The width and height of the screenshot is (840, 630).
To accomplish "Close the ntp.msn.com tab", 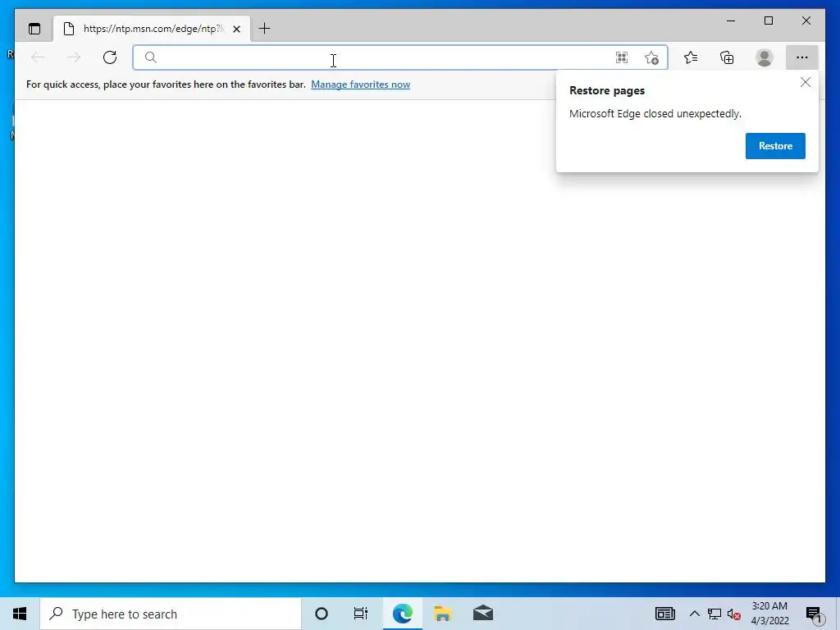I will click(x=236, y=29).
